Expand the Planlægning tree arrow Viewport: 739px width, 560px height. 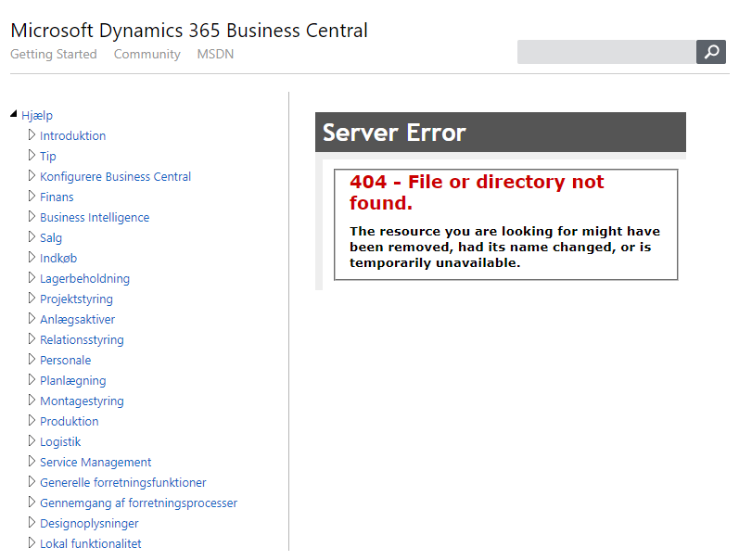click(32, 379)
